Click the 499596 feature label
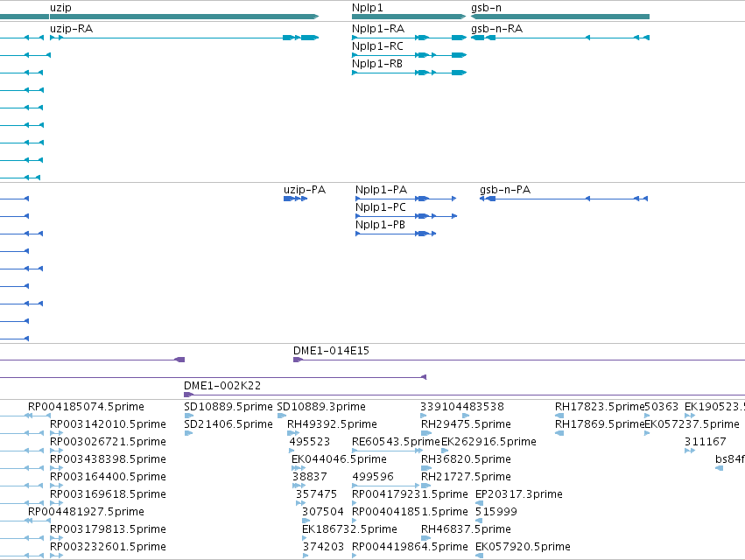The height and width of the screenshot is (560, 745). (373, 476)
